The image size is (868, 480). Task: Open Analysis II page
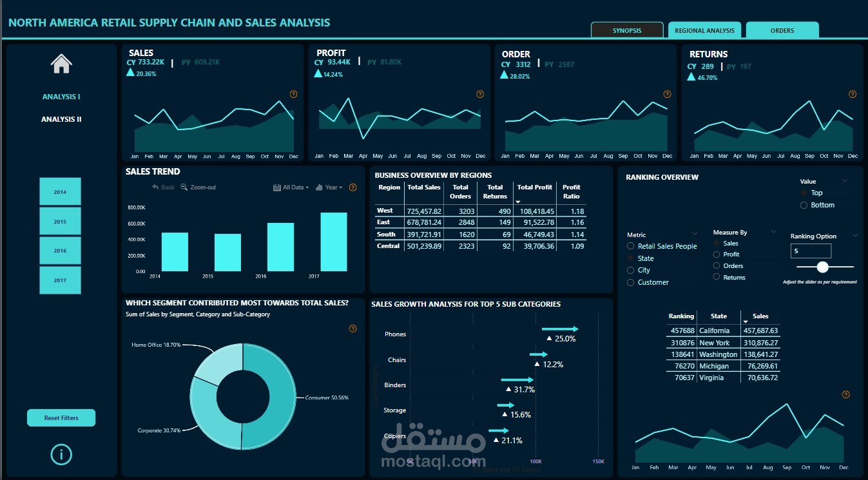click(x=61, y=119)
